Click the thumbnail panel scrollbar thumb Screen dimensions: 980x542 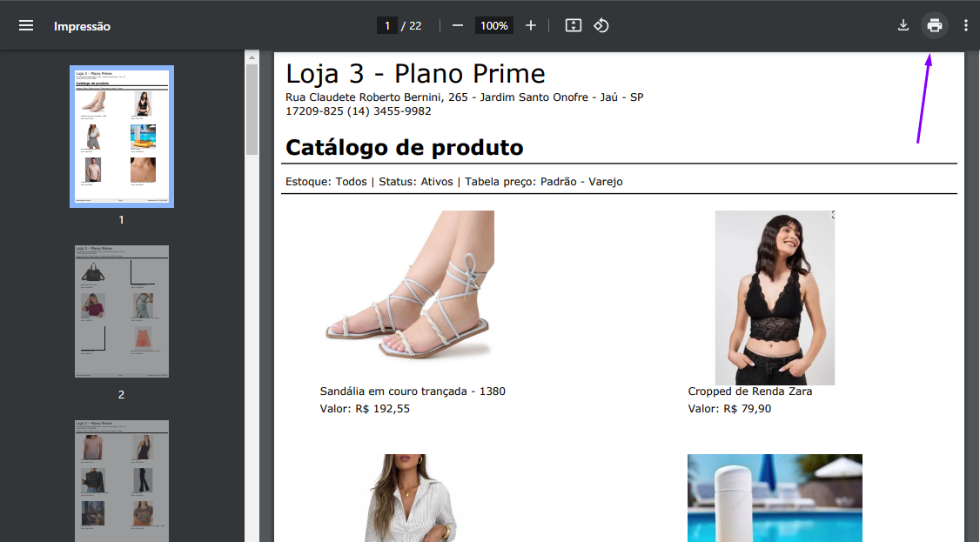[x=252, y=110]
